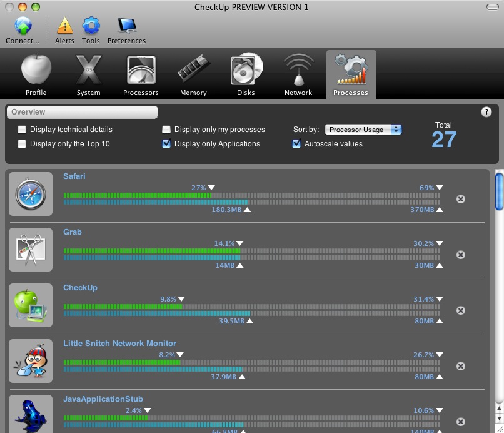Switch to the Profile tab
Image resolution: width=504 pixels, height=433 pixels.
[x=36, y=74]
